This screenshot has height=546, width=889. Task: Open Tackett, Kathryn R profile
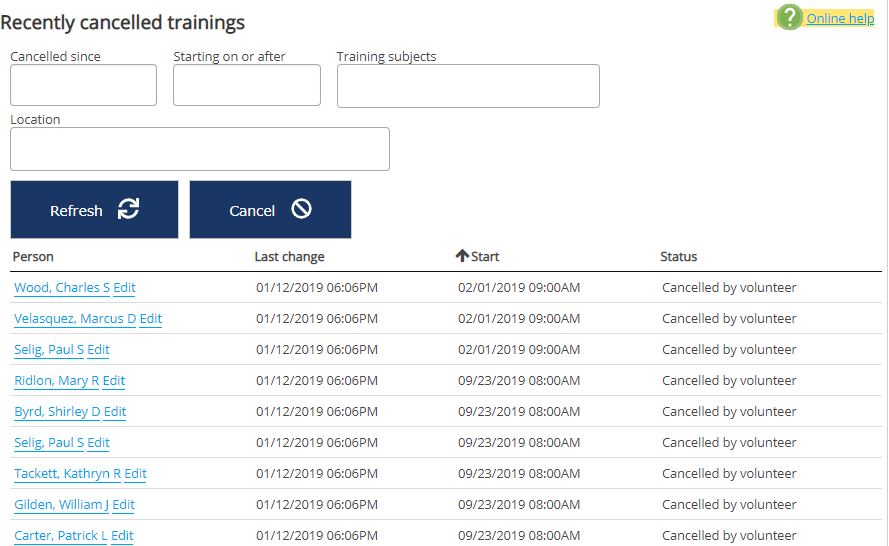pos(67,474)
